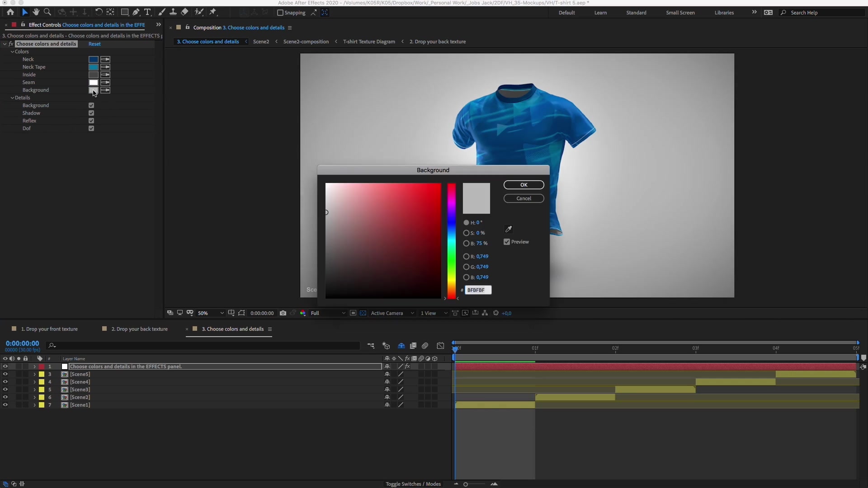Screen dimensions: 868x488
Task: Click Cancel to dismiss color dialog
Action: (524, 198)
